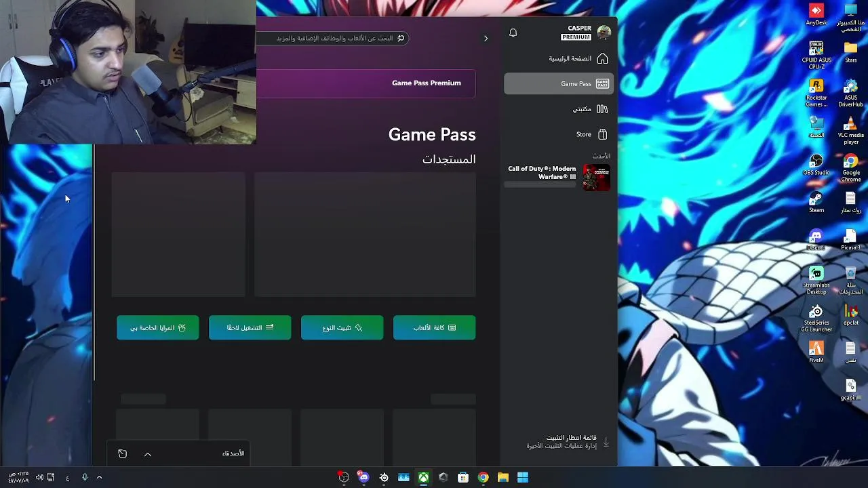The image size is (868, 488).
Task: Open This PC desktop icon
Action: 850,18
